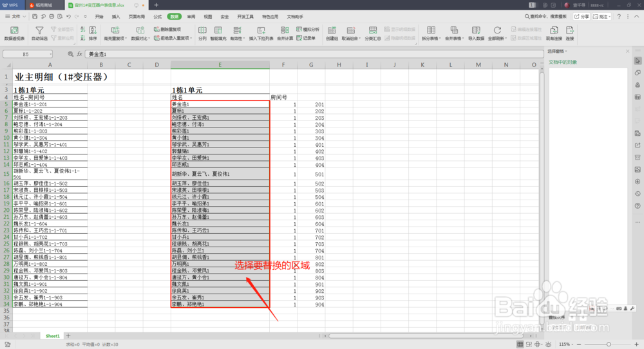Select column E header
644x349 pixels.
pos(220,65)
